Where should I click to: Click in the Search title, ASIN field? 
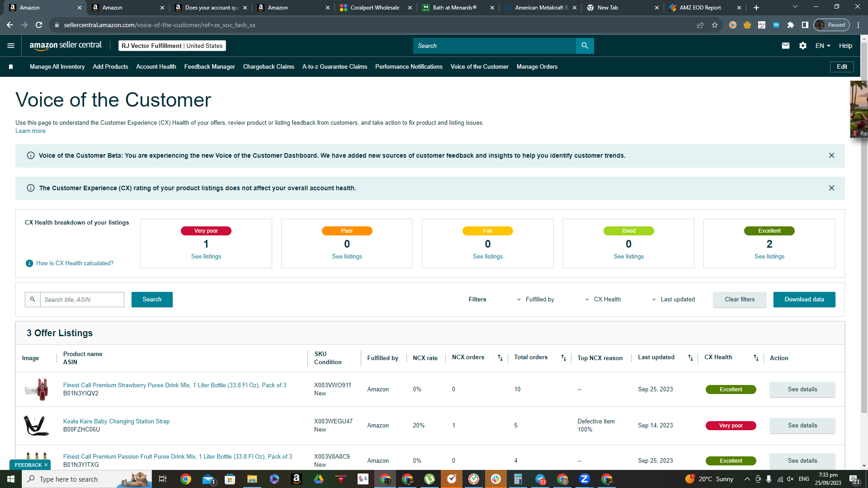(x=82, y=300)
